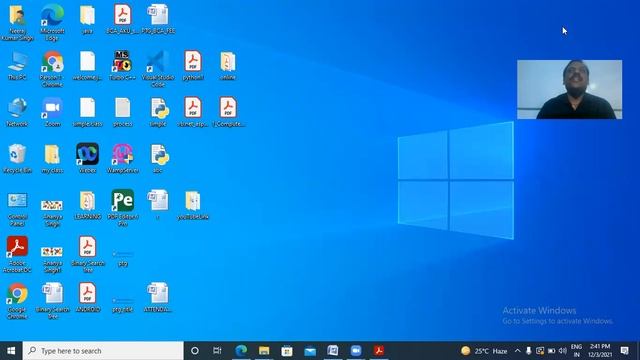Check battery status in the tray
This screenshot has height=360, width=640.
[x=551, y=351]
